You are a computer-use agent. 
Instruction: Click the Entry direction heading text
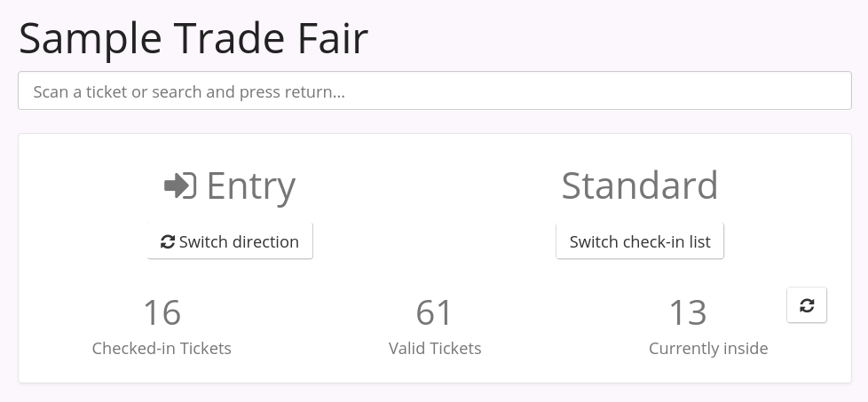click(250, 185)
